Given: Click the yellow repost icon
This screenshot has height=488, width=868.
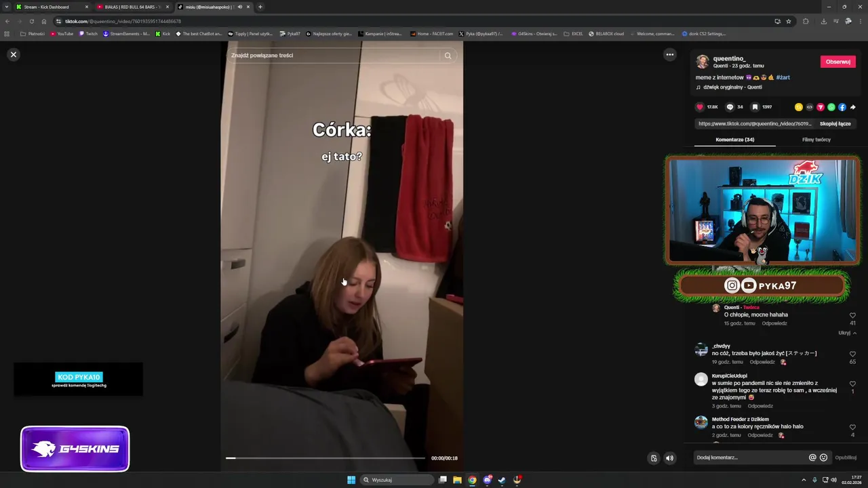Looking at the screenshot, I should click(x=799, y=107).
